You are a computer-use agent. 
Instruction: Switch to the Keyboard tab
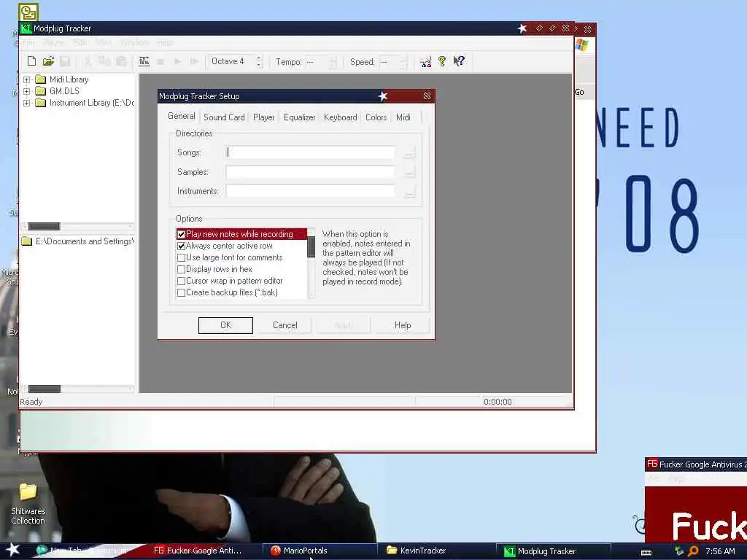(340, 117)
